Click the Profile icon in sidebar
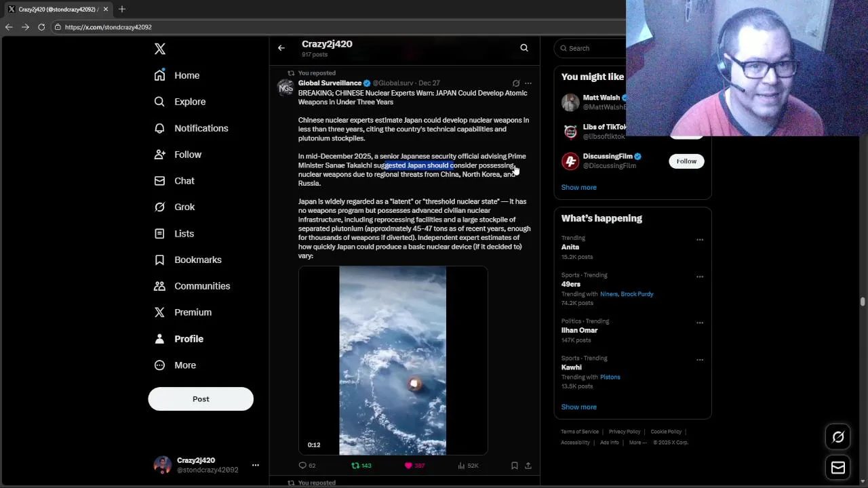 (159, 339)
